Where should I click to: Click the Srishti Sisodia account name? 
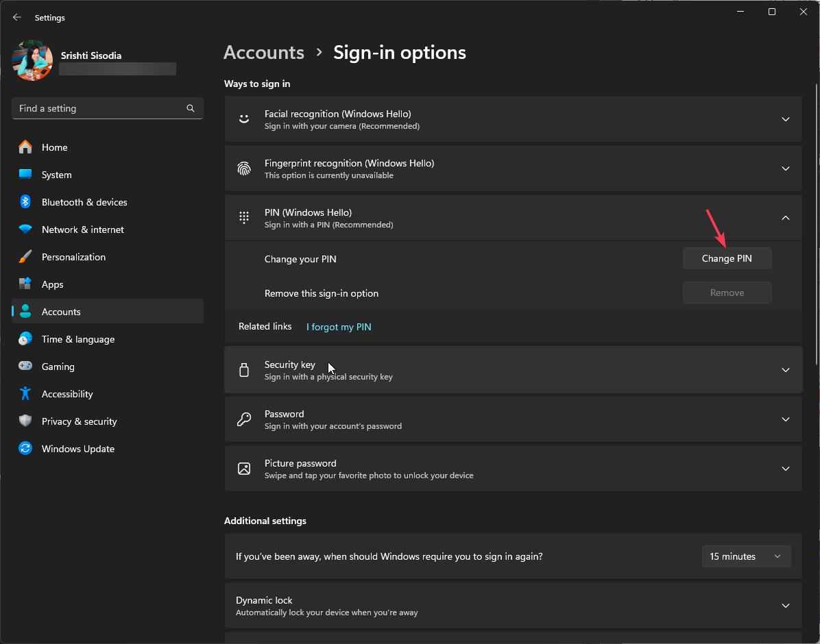[x=91, y=55]
